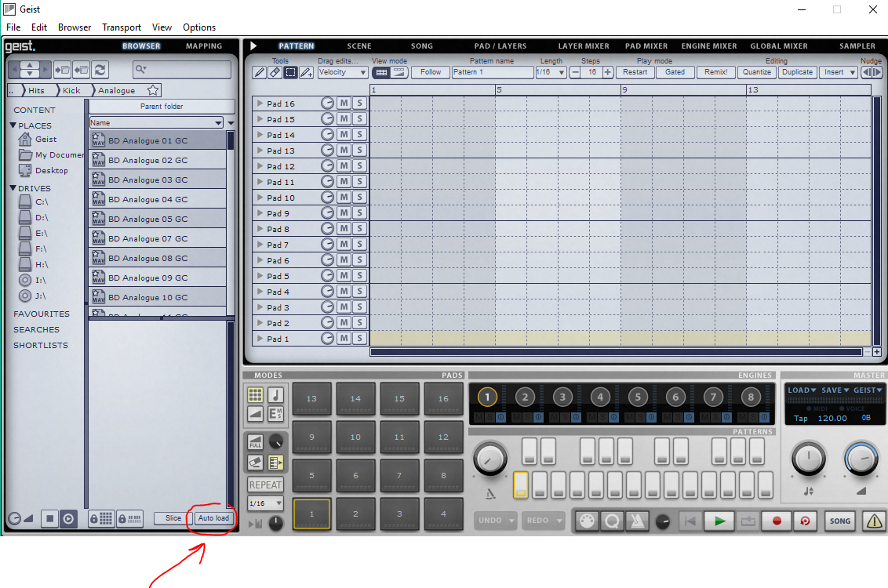Click the MIDI connector icon in transport
Viewport: 888px width, 588px height.
pyautogui.click(x=588, y=521)
